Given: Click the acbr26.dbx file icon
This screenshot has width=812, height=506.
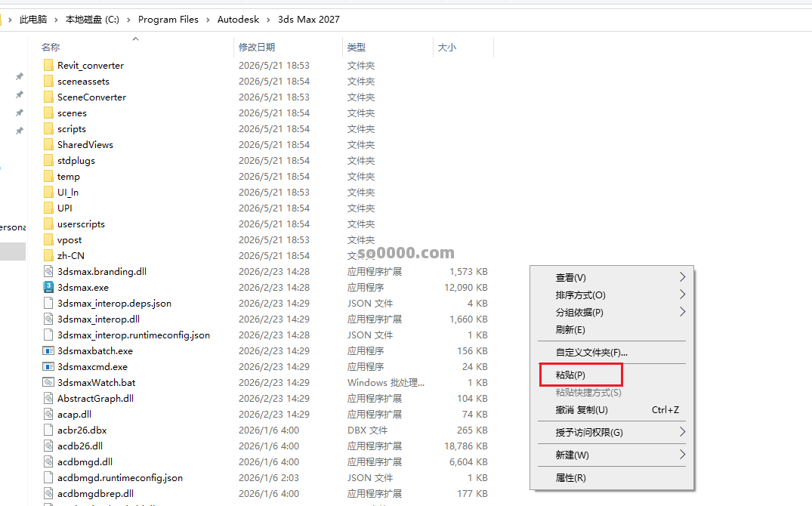Looking at the screenshot, I should 48,430.
